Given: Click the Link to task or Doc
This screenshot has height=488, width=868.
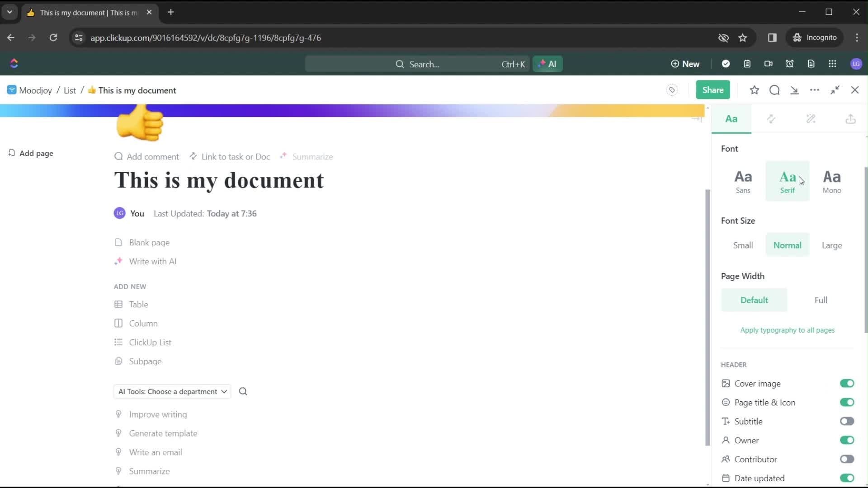Looking at the screenshot, I should [231, 157].
